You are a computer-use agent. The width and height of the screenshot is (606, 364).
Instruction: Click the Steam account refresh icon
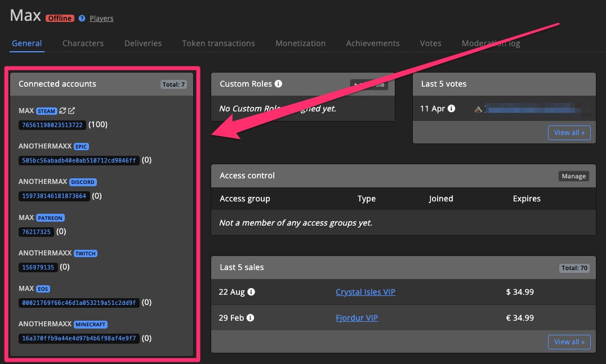(63, 111)
